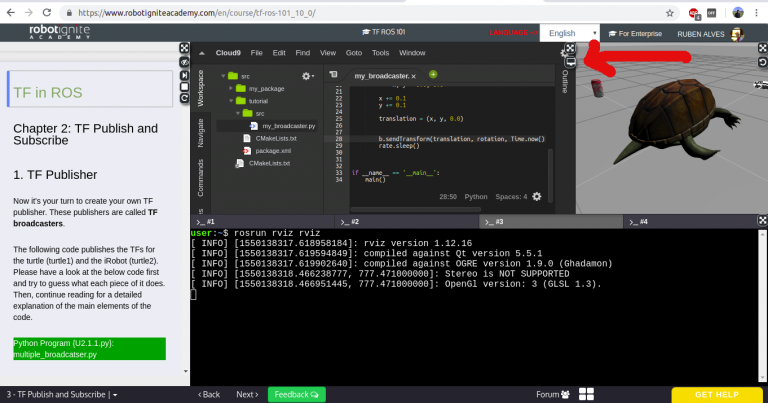768x403 pixels.
Task: Maximize the terminal shell panel
Action: coord(763,220)
